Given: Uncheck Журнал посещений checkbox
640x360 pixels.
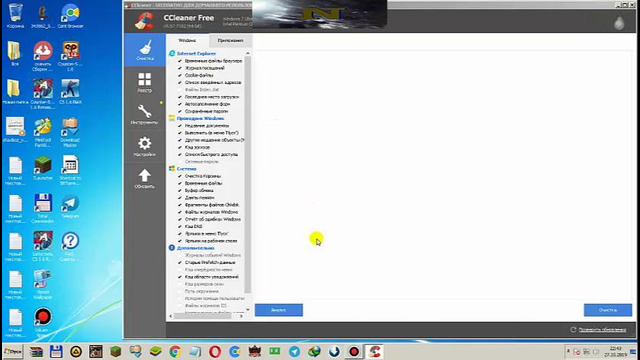Looking at the screenshot, I should (x=180, y=68).
